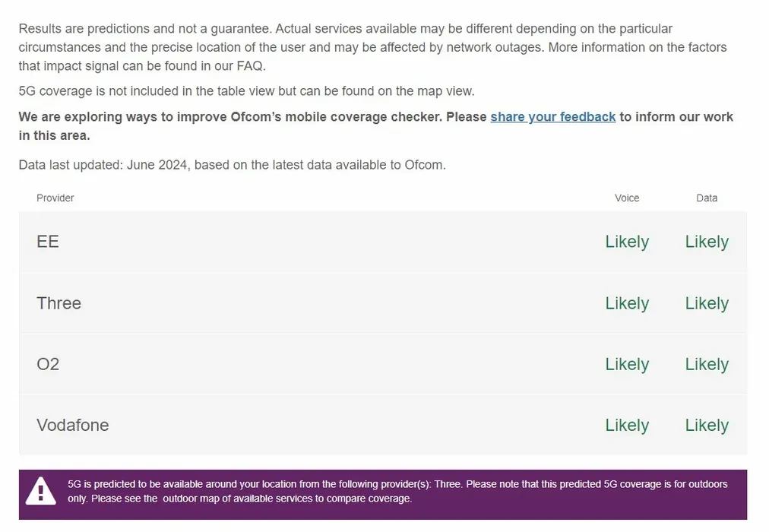Click Vodafone's Voice Likely status

pyautogui.click(x=627, y=426)
